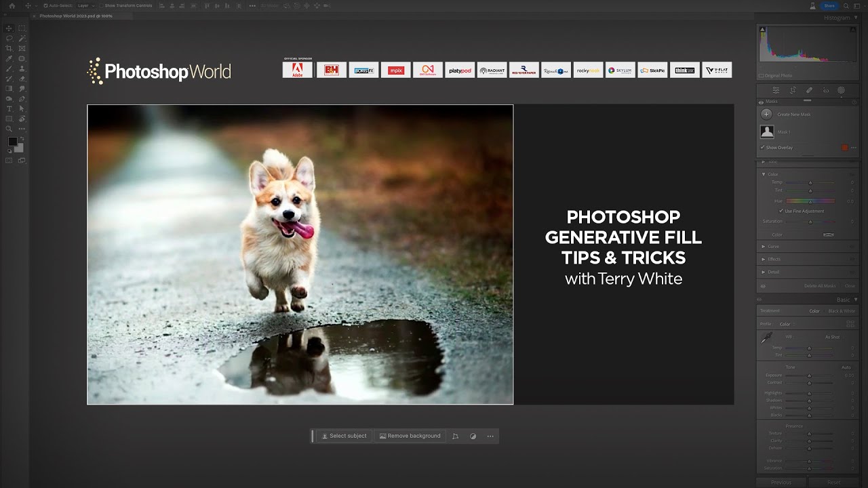Open the Edit sliders icon in right panel

click(776, 90)
